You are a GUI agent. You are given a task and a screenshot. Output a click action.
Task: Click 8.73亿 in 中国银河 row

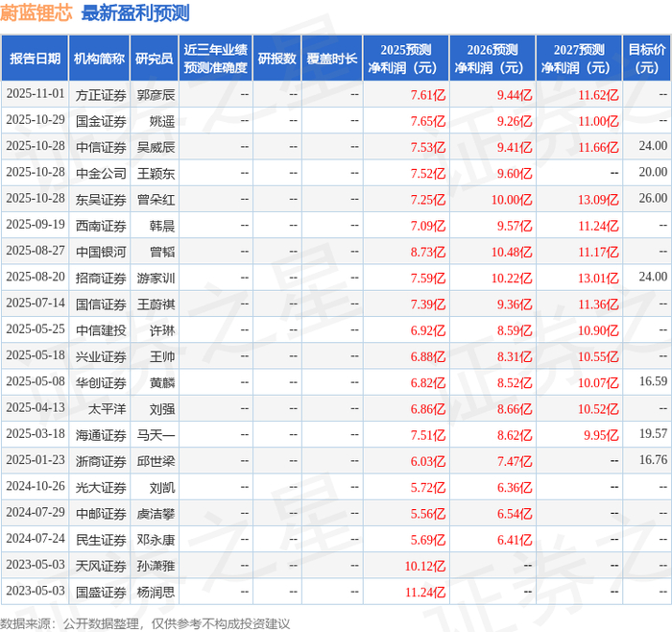428,252
